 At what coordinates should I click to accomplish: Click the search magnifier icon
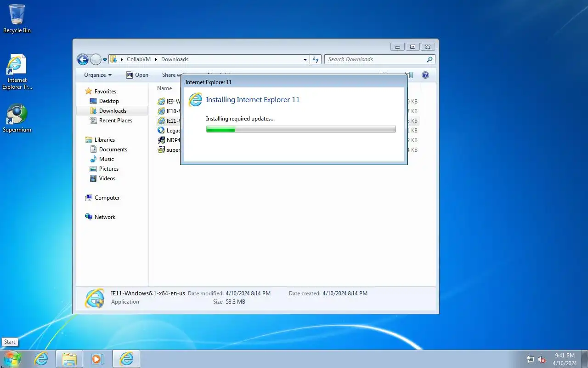(x=430, y=59)
